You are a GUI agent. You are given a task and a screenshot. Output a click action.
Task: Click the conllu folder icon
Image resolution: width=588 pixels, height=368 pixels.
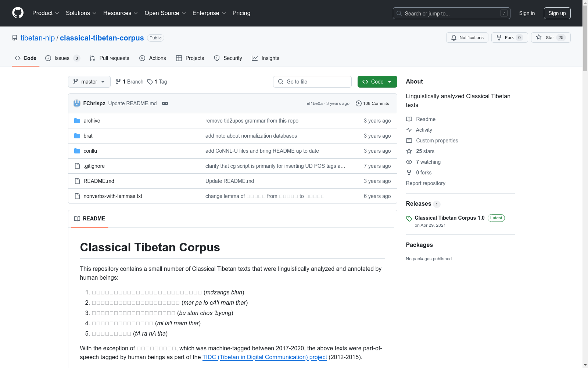pos(77,151)
